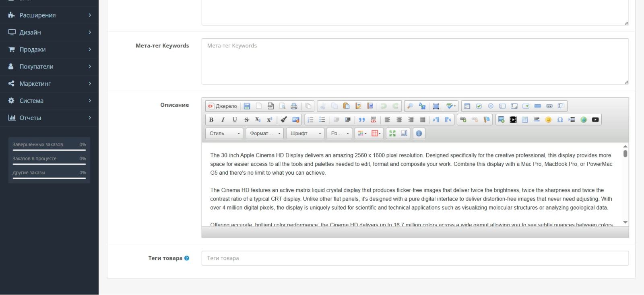Create a DIV container

click(374, 120)
